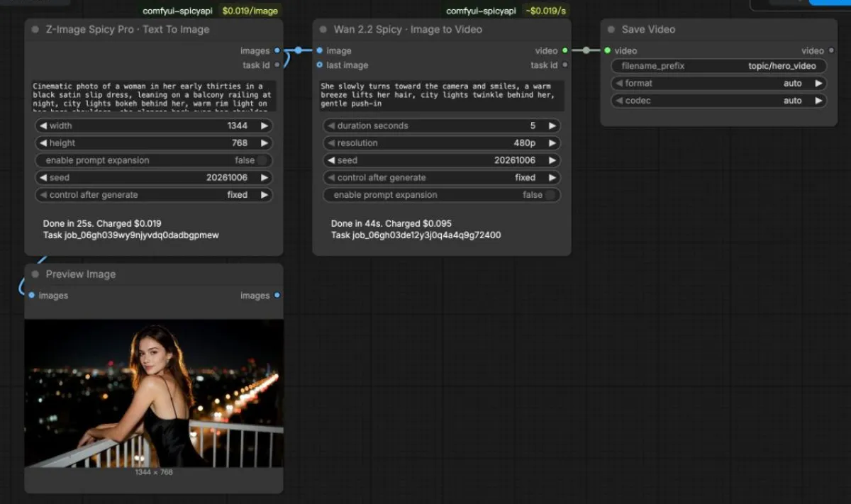851x504 pixels.
Task: Increase height value with right arrow
Action: [x=265, y=143]
